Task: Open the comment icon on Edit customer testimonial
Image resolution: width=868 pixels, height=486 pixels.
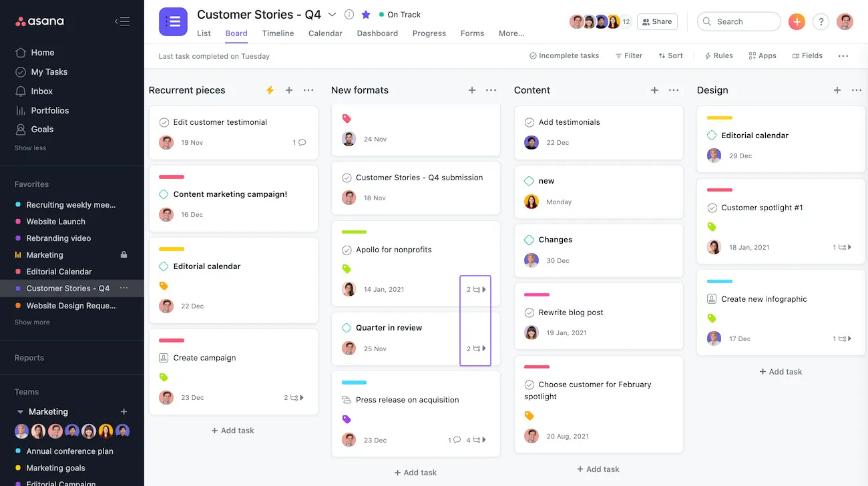Action: coord(302,142)
